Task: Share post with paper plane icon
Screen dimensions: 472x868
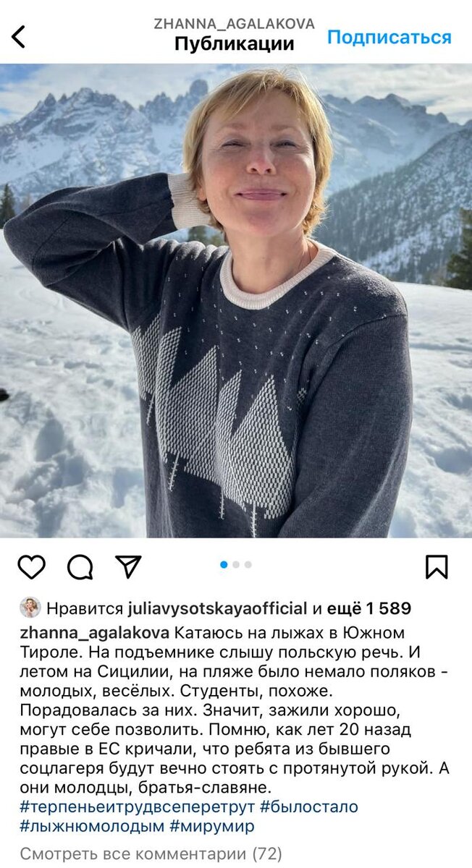Action: pos(128,566)
